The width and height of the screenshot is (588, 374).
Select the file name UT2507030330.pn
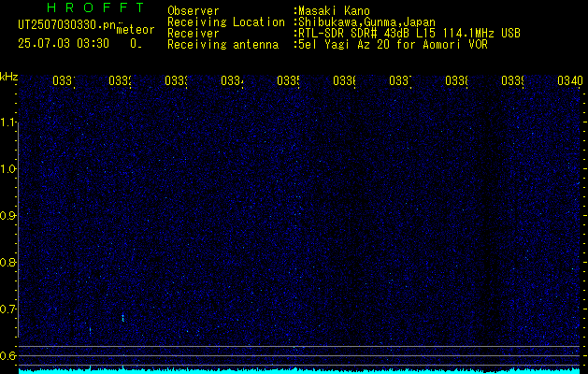(66, 25)
